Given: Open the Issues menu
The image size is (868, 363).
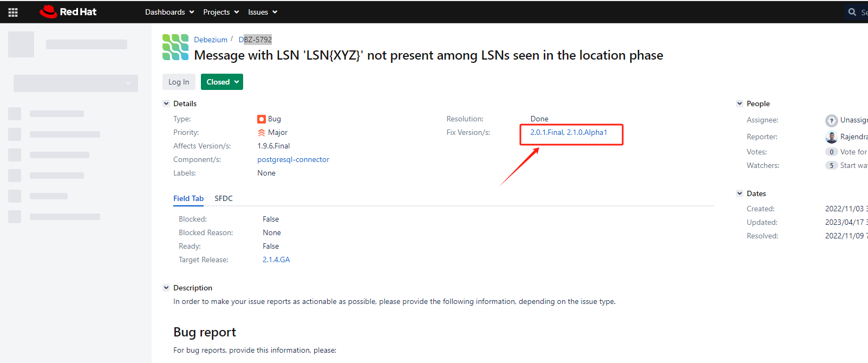Looking at the screenshot, I should [x=263, y=12].
